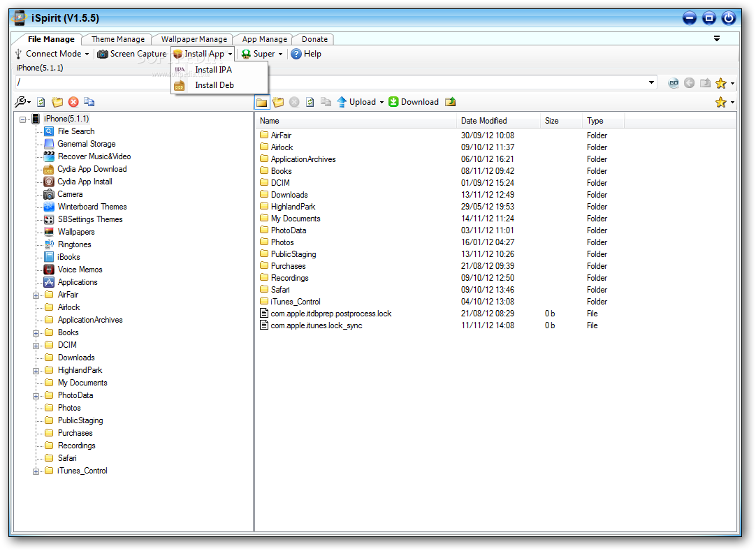Expand the iTunes_Control folder in the tree
Screen dimensions: 756x551
(x=36, y=471)
